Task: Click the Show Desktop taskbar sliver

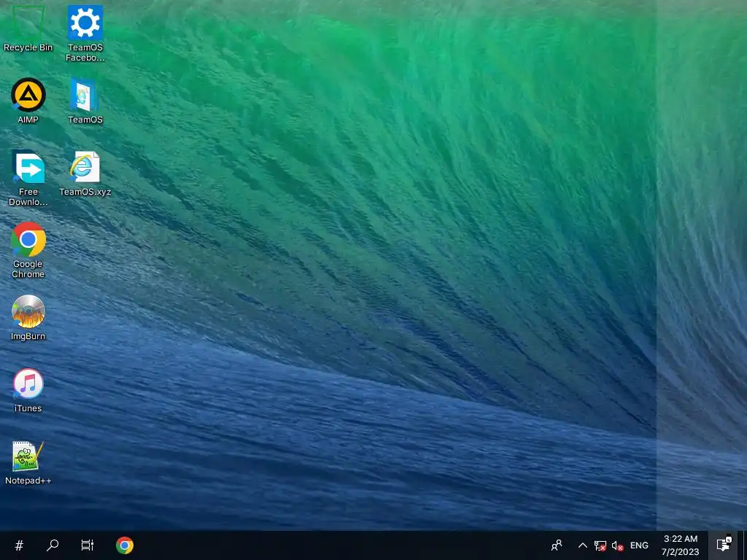Action: [x=743, y=545]
